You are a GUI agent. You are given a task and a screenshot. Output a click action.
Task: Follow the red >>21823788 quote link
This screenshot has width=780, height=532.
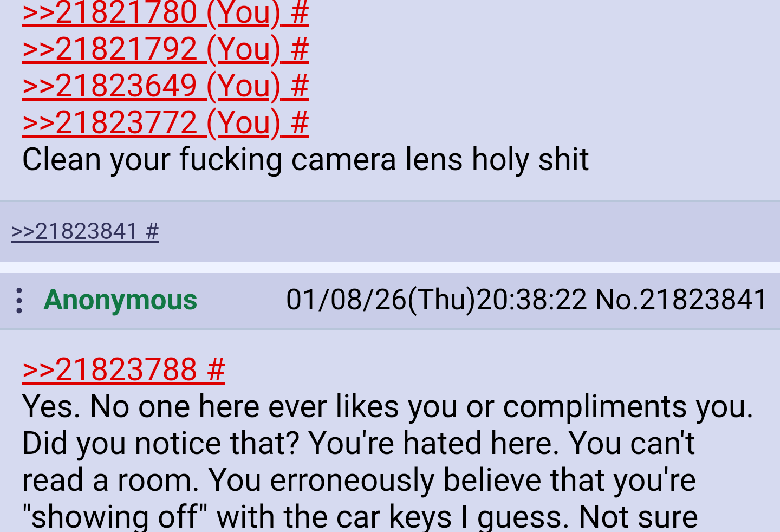click(x=109, y=369)
